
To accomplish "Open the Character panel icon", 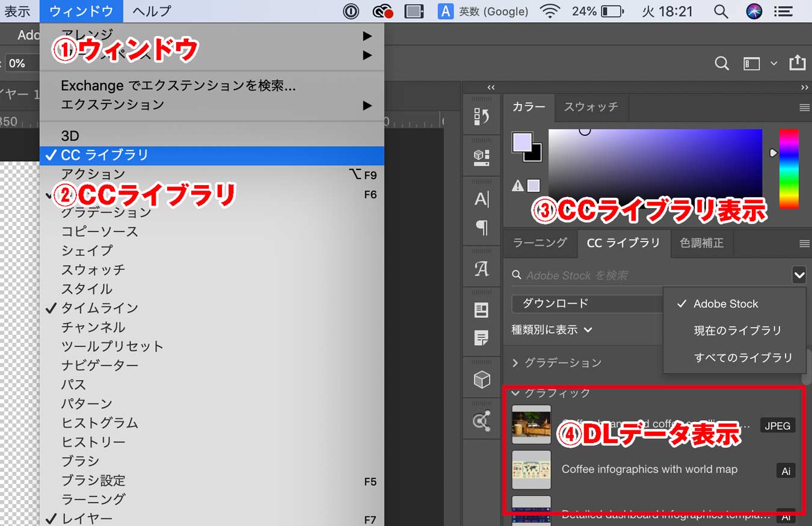I will tap(482, 199).
